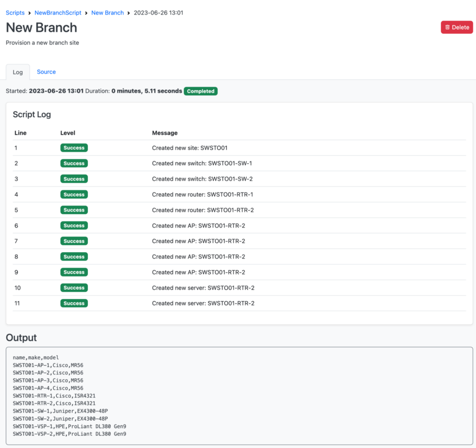Click the Success badge on line 4
476x448 pixels.
click(74, 194)
